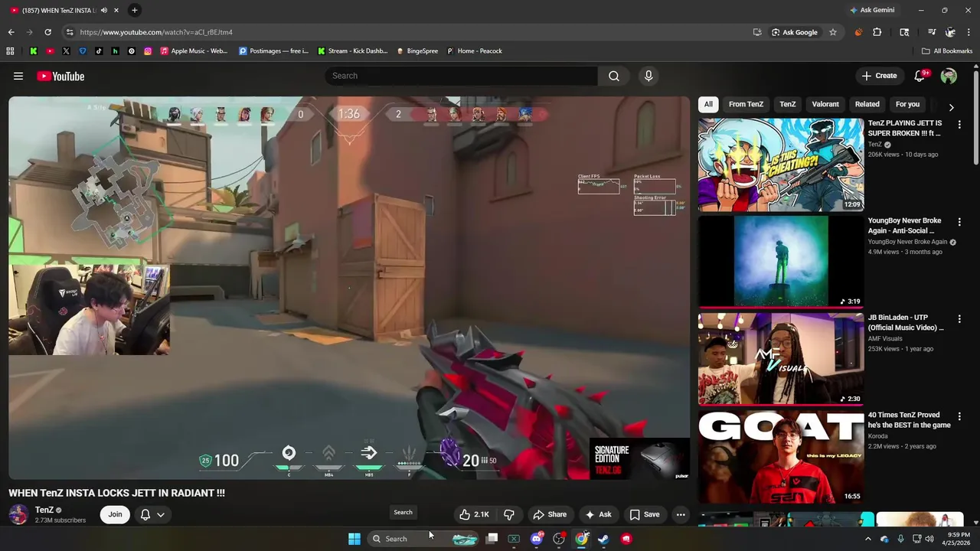This screenshot has height=551, width=980.
Task: Open Steam from the taskbar
Action: coord(603,539)
